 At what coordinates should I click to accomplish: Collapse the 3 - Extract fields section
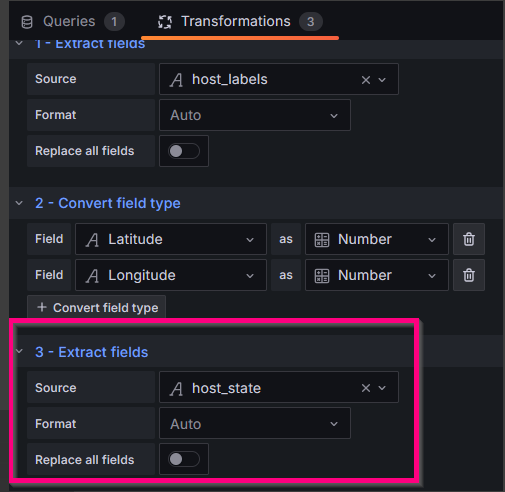click(19, 351)
